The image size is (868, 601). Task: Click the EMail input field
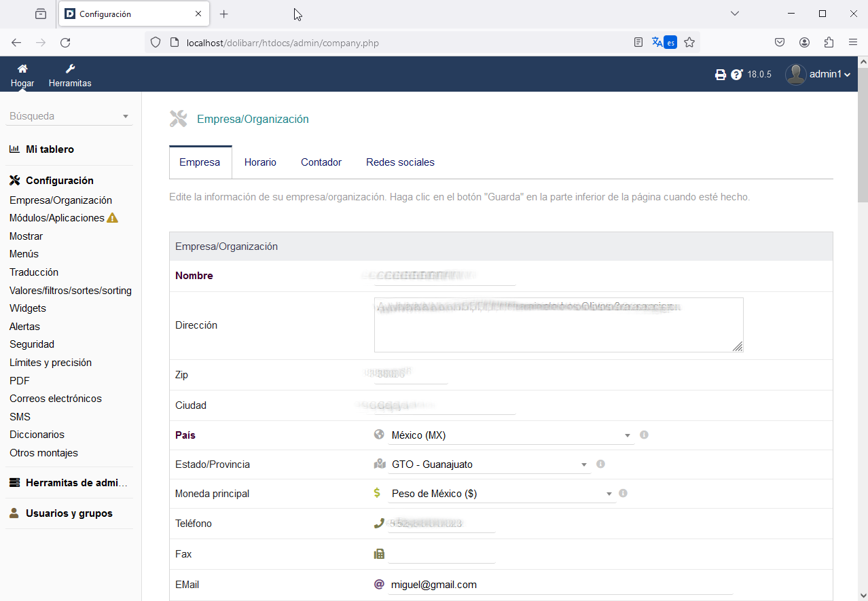(560, 585)
